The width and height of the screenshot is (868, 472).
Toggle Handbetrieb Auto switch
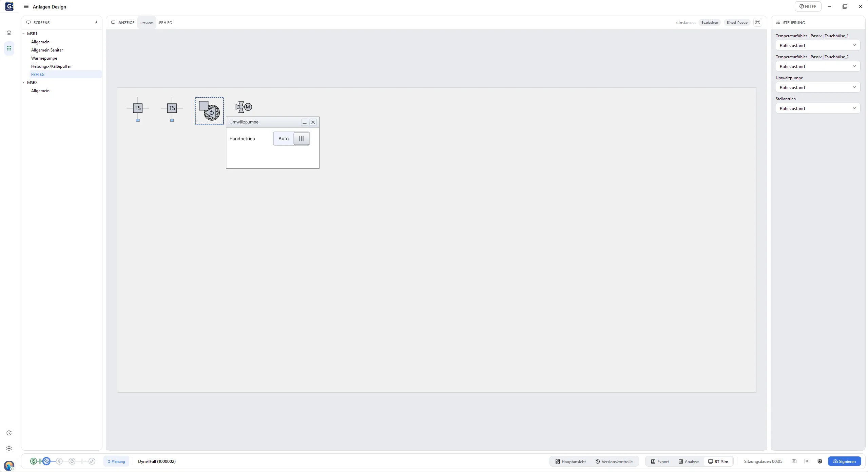coord(291,139)
